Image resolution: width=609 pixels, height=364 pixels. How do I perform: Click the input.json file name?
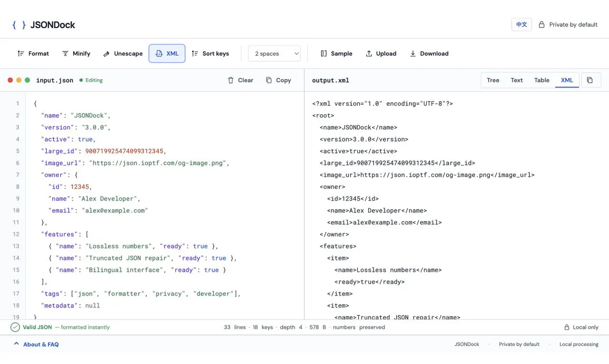(x=55, y=80)
